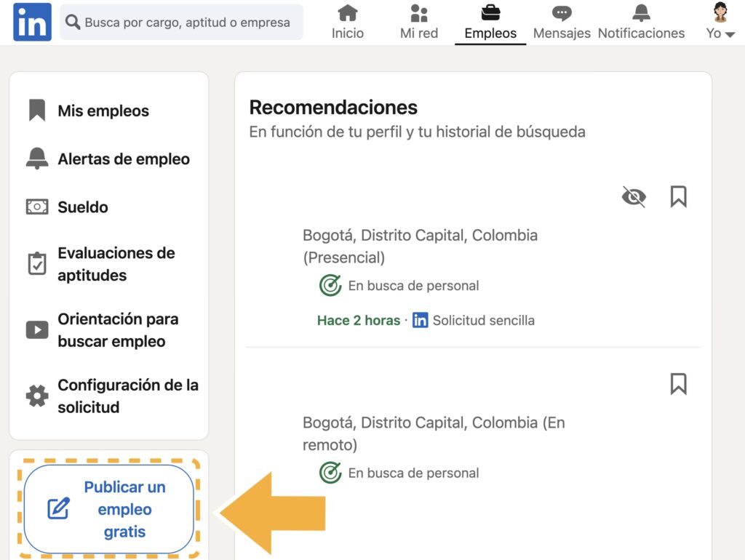The height and width of the screenshot is (560, 745).
Task: Click Publicar un empleo gratis button
Action: (x=109, y=509)
